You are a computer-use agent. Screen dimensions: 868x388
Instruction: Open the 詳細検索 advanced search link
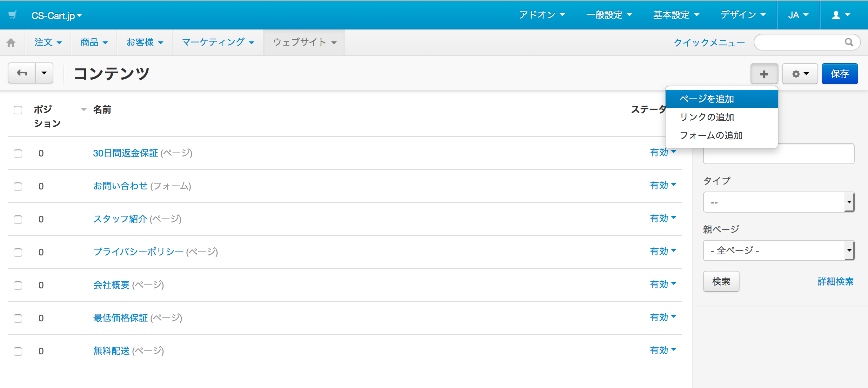pos(836,281)
